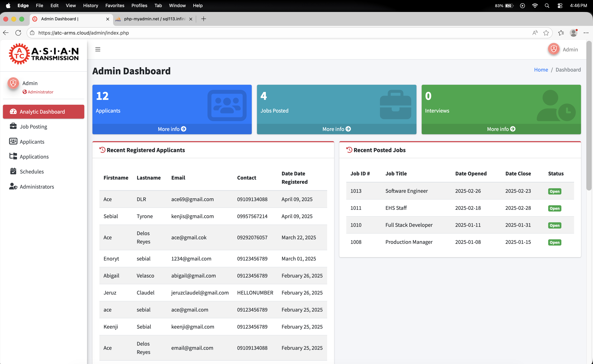Click the Applicants ID-card sidebar icon

13,141
